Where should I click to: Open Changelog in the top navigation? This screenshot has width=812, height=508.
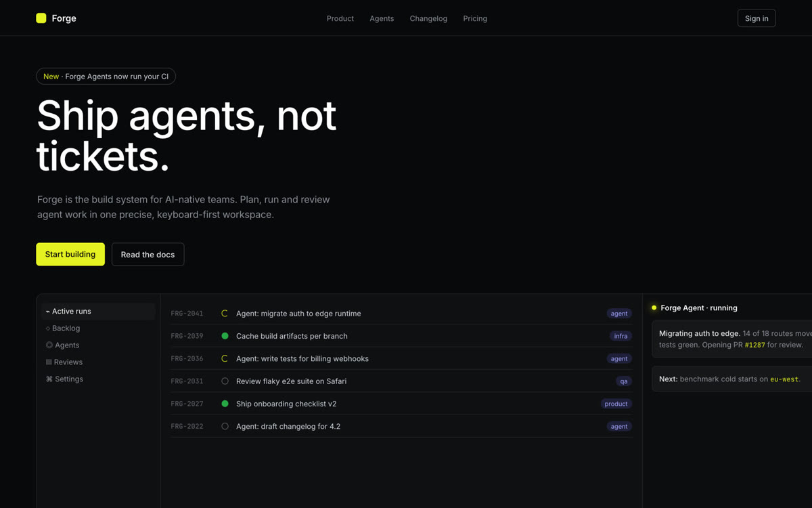[x=428, y=18]
